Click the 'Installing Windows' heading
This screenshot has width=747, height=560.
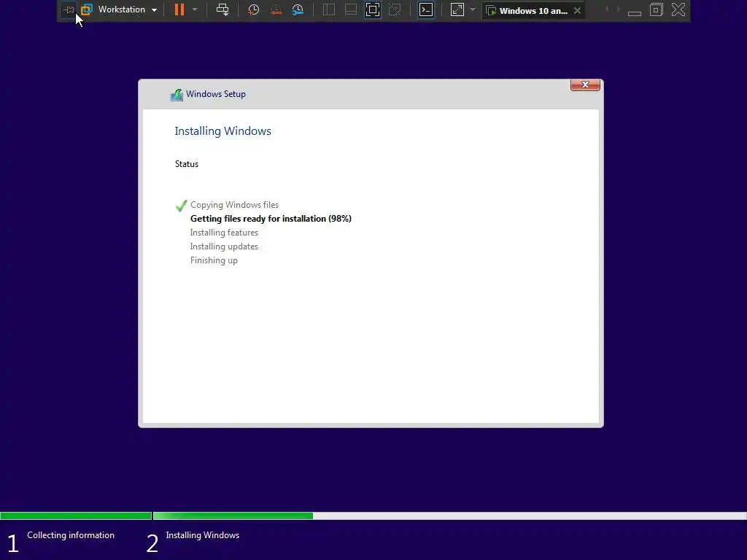(x=222, y=131)
